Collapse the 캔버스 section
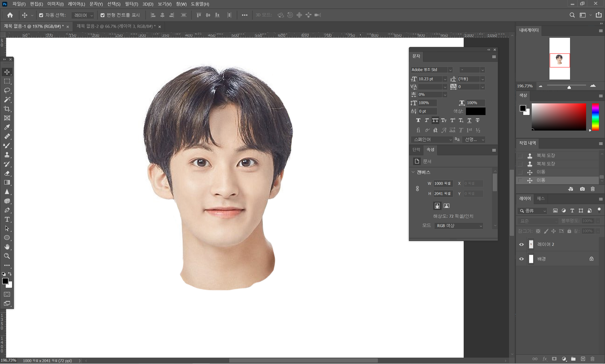Screen dimensions: 605x364 [x=413, y=172]
